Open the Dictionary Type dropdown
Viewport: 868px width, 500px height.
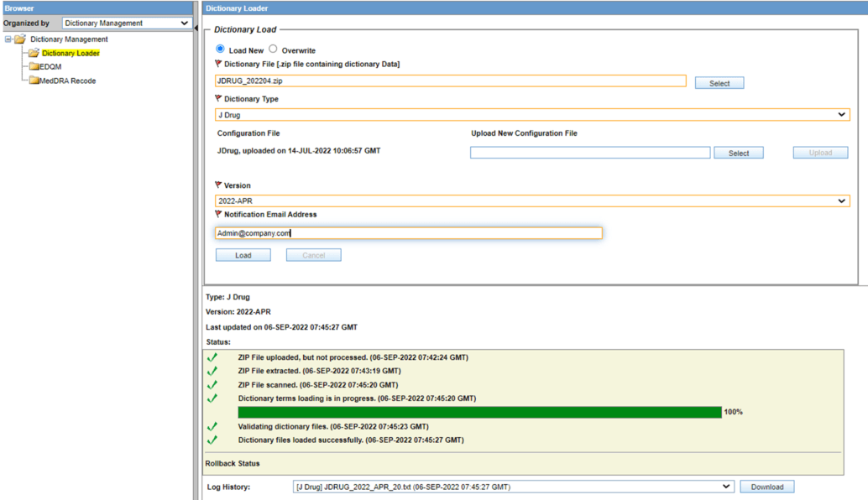[844, 113]
